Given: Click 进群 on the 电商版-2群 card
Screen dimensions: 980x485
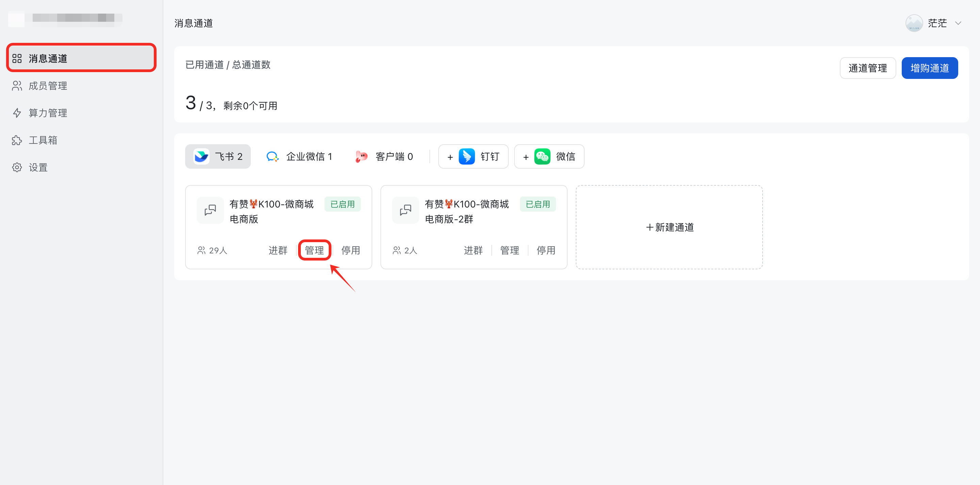Looking at the screenshot, I should click(473, 250).
